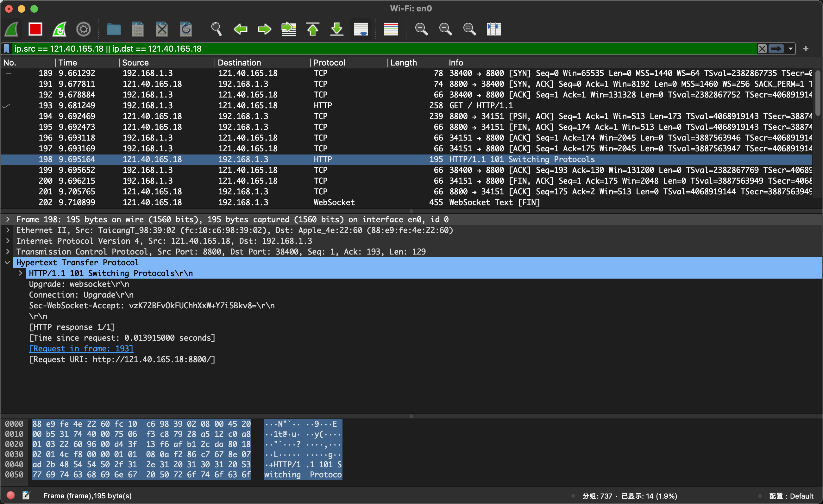Click the Find packet magnifier icon
The width and height of the screenshot is (823, 504).
pyautogui.click(x=216, y=29)
